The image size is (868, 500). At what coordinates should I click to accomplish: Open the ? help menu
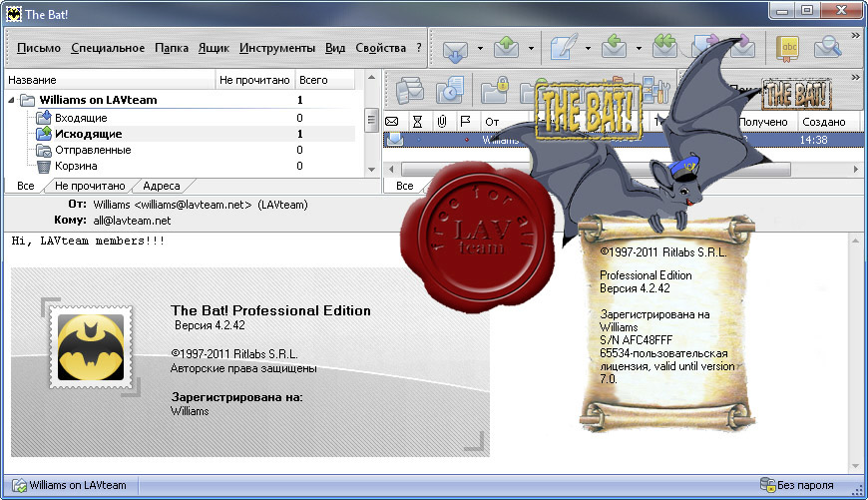tap(419, 48)
